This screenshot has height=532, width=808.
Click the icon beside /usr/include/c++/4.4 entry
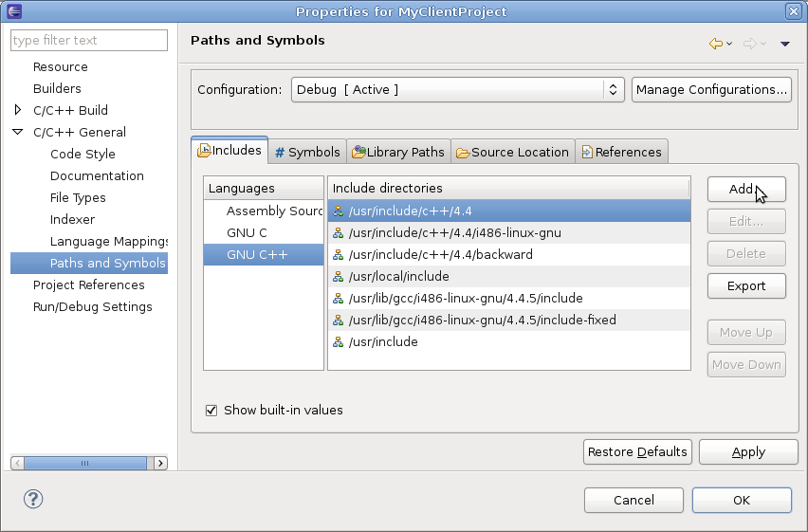click(x=338, y=211)
